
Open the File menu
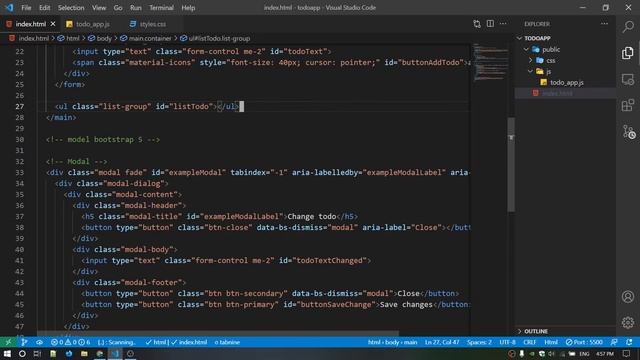(26, 8)
